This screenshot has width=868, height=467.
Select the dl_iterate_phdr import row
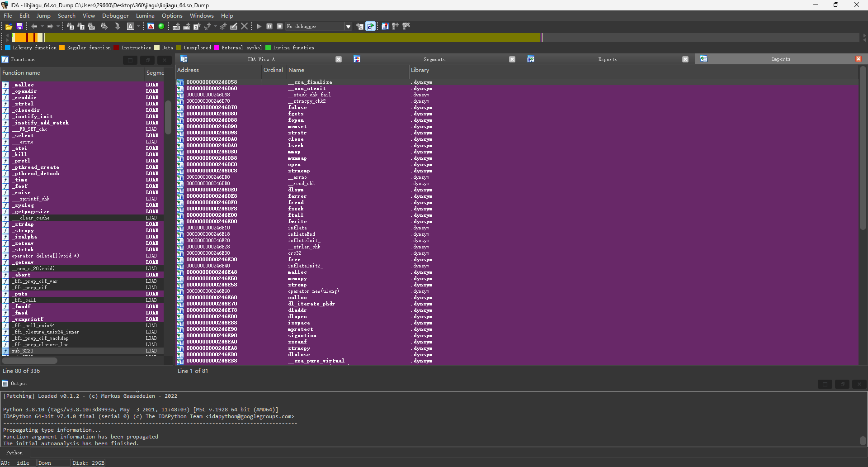pyautogui.click(x=517, y=304)
